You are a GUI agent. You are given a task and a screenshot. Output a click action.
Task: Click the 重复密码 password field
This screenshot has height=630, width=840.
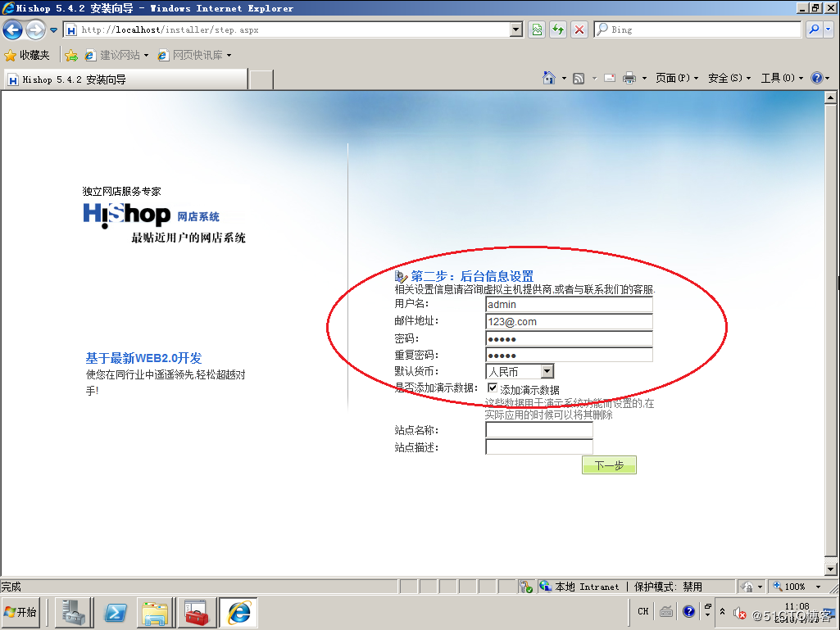click(569, 356)
